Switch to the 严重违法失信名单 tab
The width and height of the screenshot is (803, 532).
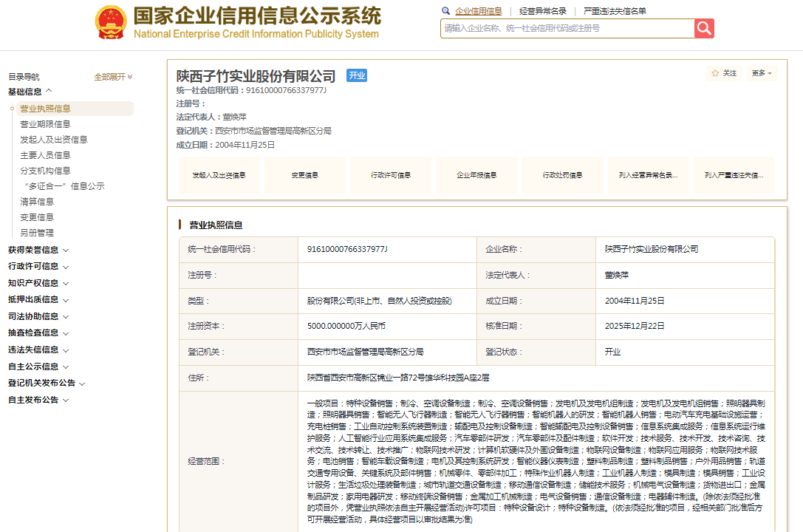(x=615, y=11)
